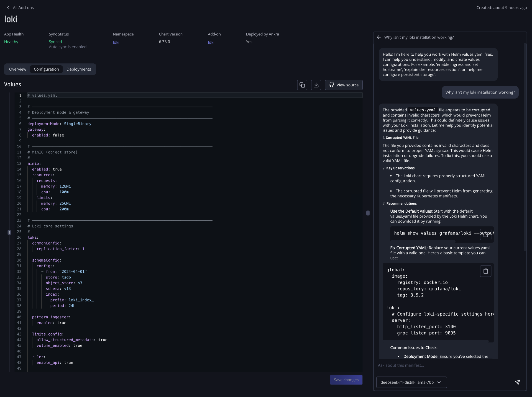The height and width of the screenshot is (397, 532).
Task: Click the volume_enabled: true line
Action: pos(59,346)
